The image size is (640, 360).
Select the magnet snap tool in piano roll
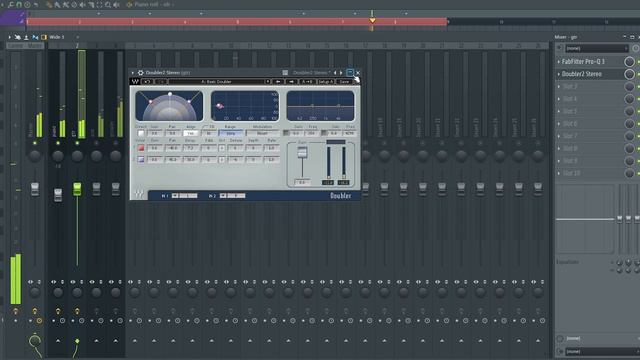(19, 4)
